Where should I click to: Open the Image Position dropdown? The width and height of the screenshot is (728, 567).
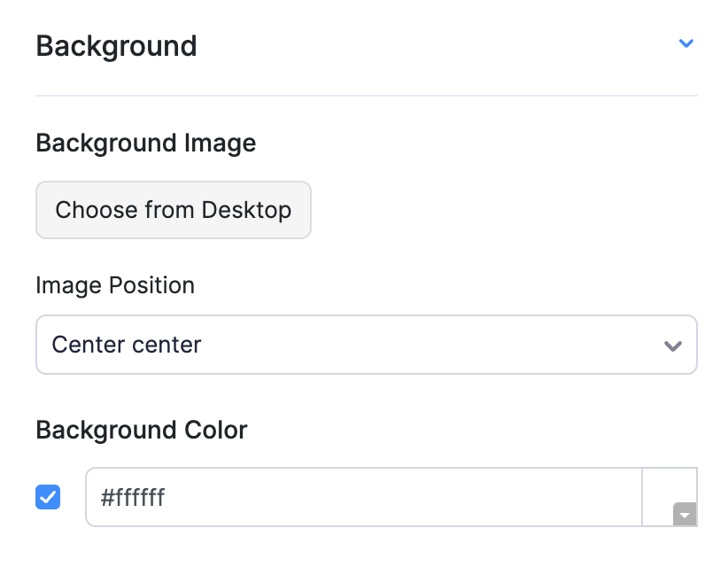[x=366, y=344]
